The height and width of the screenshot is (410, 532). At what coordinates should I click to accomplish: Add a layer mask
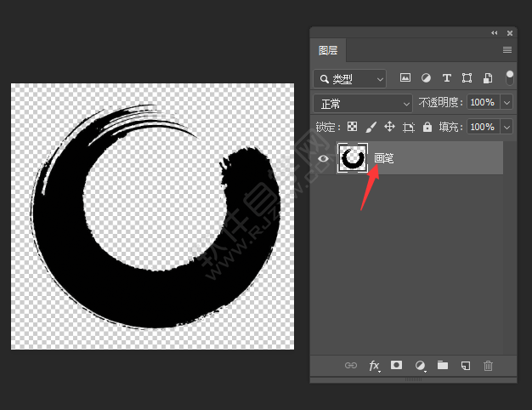(x=396, y=366)
